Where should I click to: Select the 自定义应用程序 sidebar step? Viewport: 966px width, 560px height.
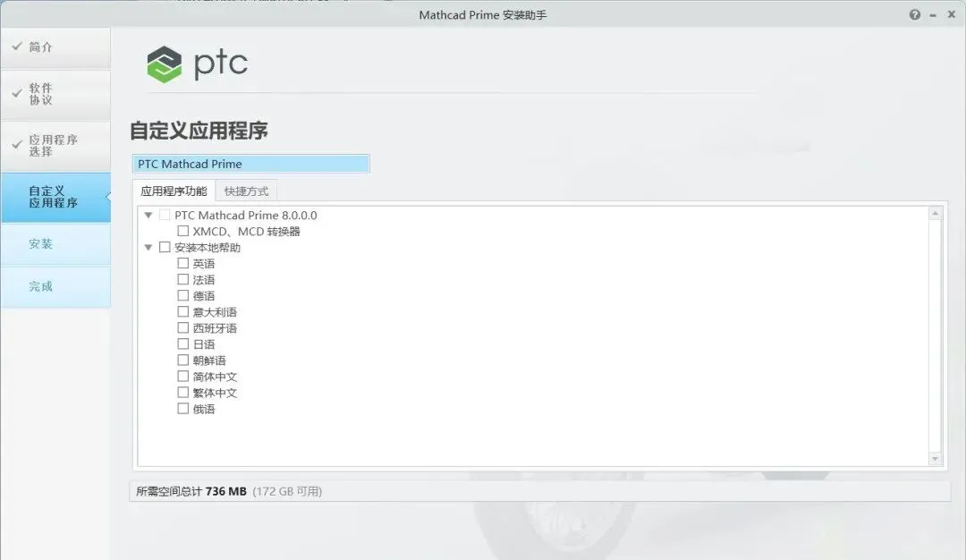pos(56,197)
